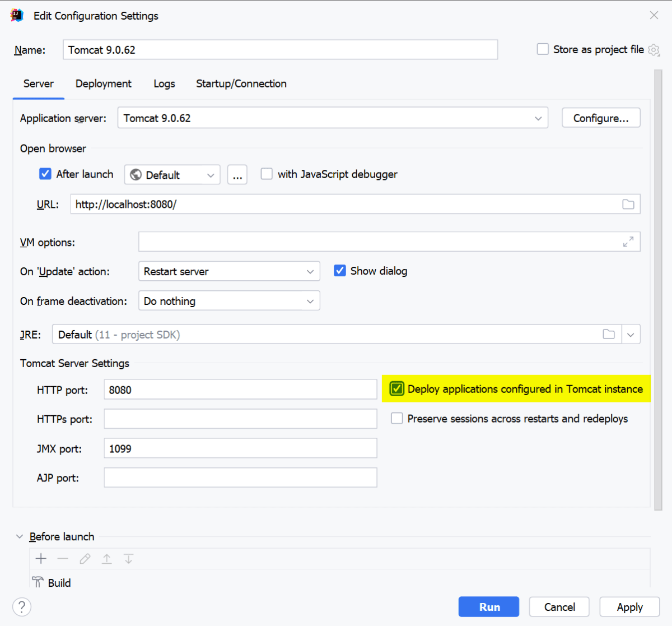
Task: Collapse the Before launch section
Action: point(20,537)
